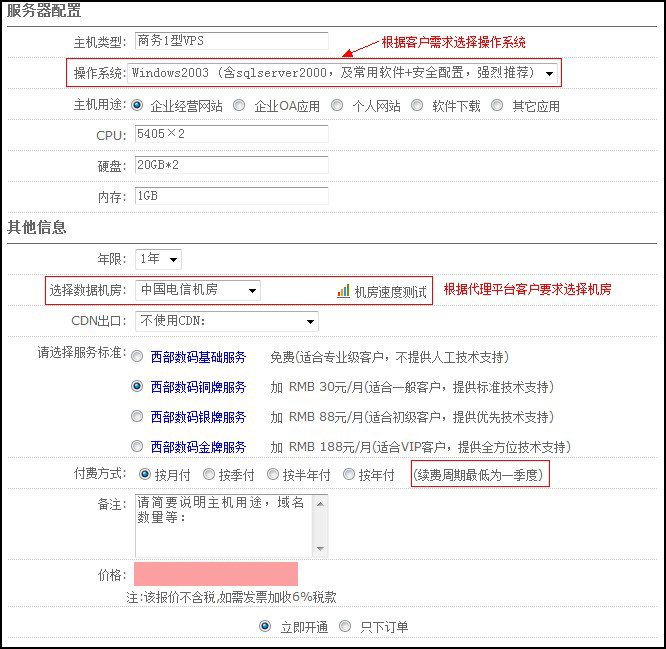The height and width of the screenshot is (649, 666).
Task: Choose 西部数码金牌服务 radio option
Action: [138, 446]
